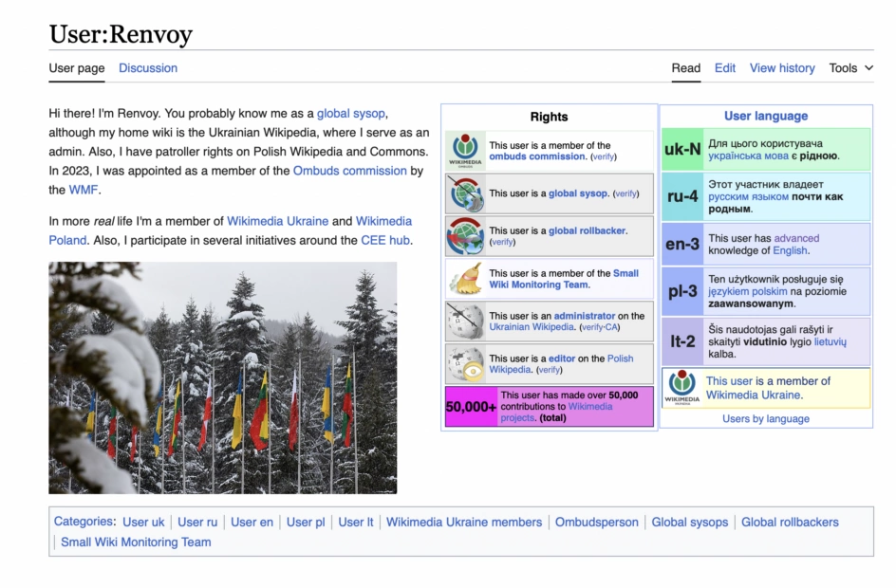This screenshot has height=588, width=896.
Task: Click the Wikimedia Ukraine member logo icon
Action: (x=681, y=388)
